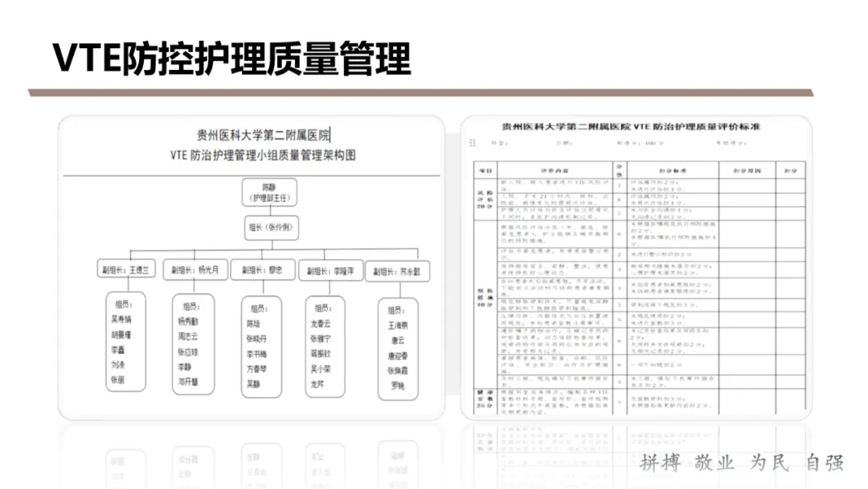
Task: Click the 扣分原因 column header
Action: (747, 171)
